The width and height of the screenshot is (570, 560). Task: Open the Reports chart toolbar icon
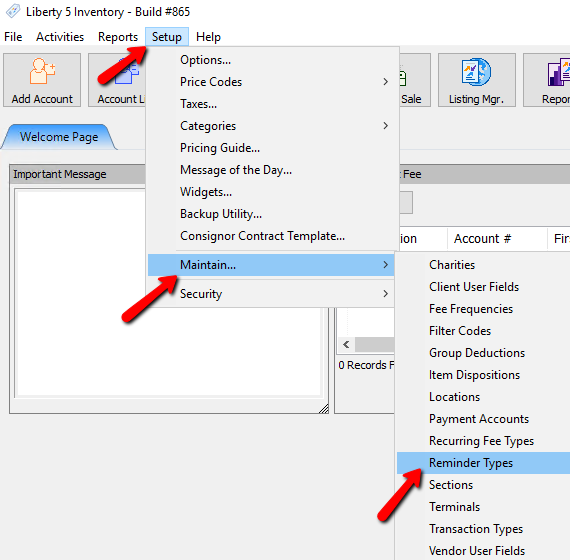tap(547, 80)
